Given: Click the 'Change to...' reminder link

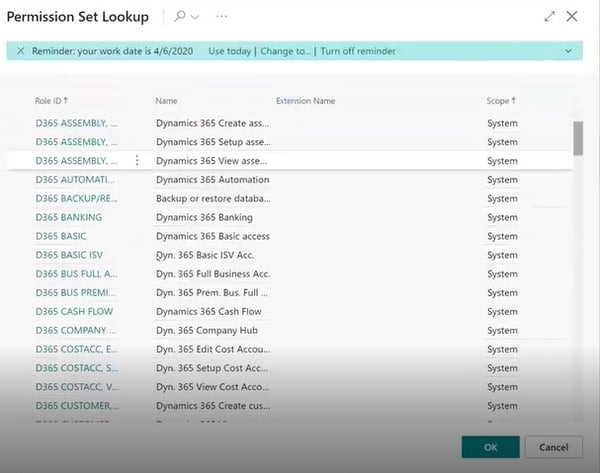Looking at the screenshot, I should (285, 51).
